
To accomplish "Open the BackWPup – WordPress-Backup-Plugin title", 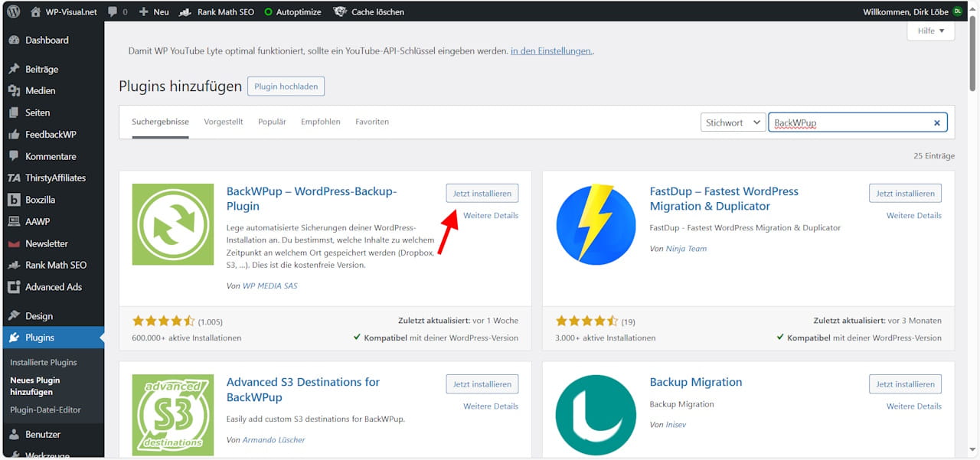I will (312, 199).
